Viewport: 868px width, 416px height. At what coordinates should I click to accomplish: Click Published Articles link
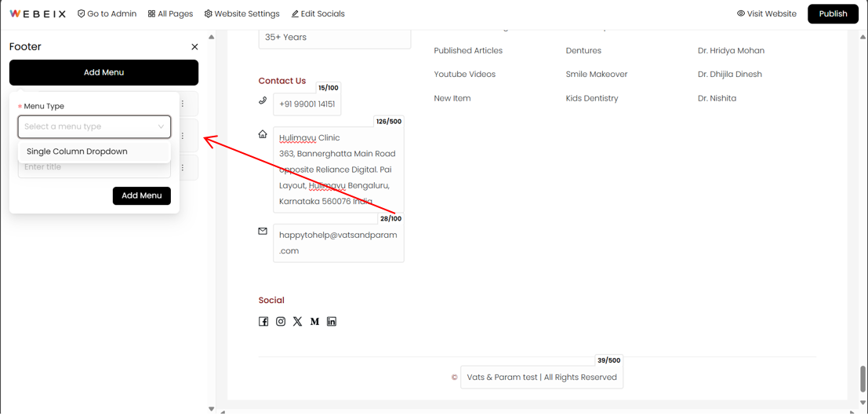click(x=468, y=50)
